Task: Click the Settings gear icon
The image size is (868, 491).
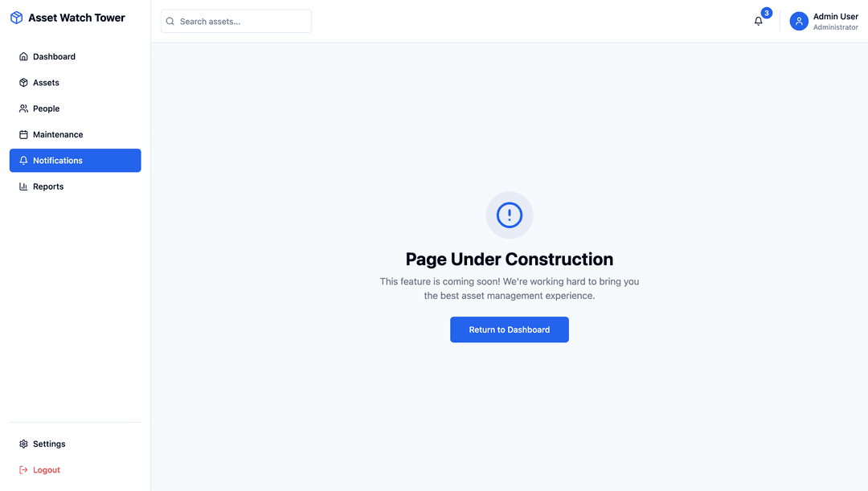Action: point(23,444)
